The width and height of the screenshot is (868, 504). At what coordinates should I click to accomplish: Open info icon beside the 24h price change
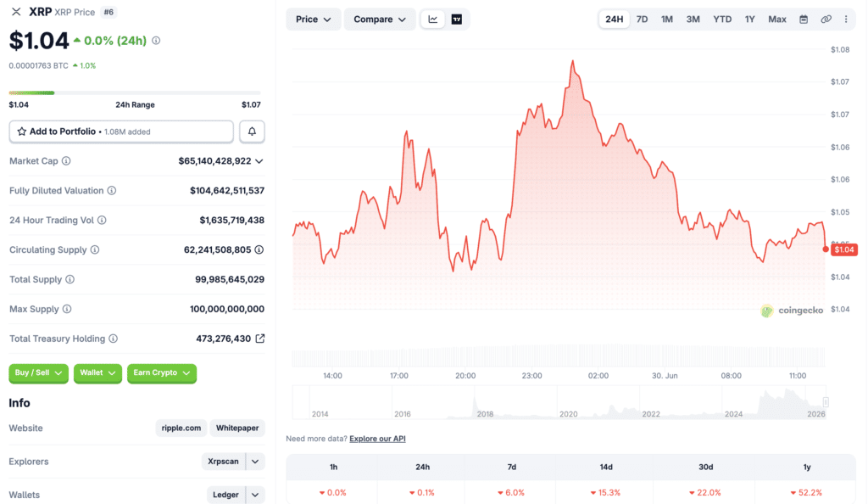click(x=156, y=41)
